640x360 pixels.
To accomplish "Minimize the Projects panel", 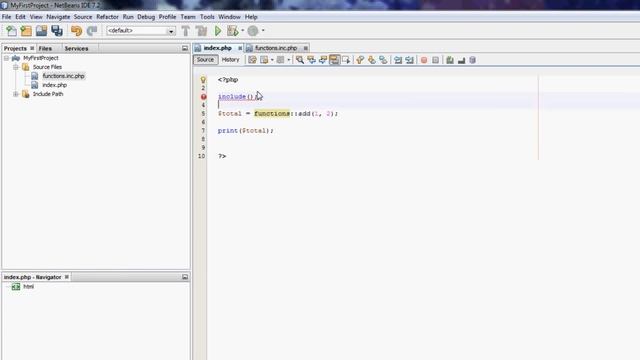I will point(185,48).
